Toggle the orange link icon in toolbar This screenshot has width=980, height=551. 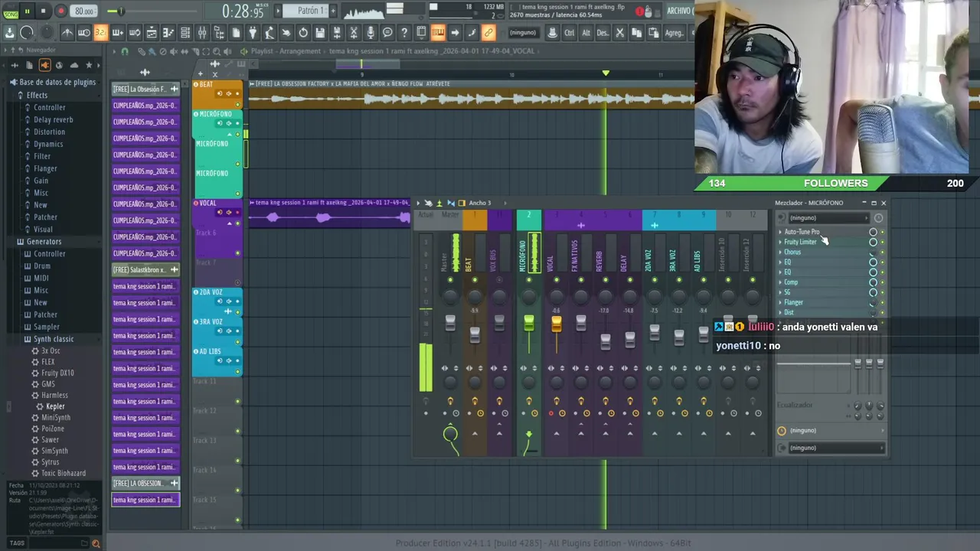[488, 32]
